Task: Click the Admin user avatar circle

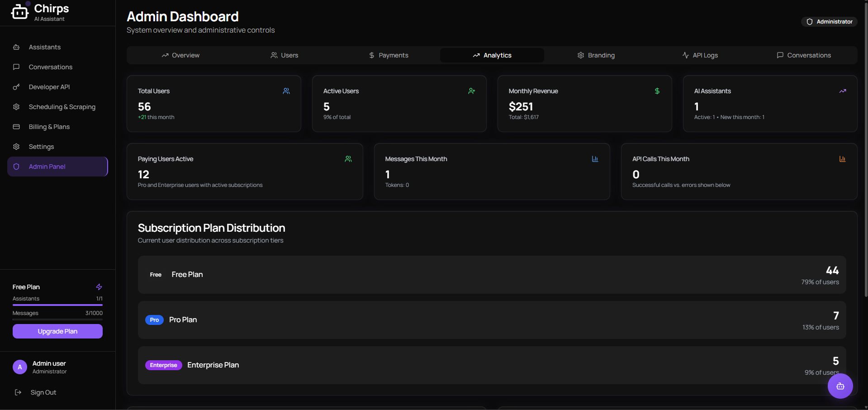Action: [x=20, y=367]
